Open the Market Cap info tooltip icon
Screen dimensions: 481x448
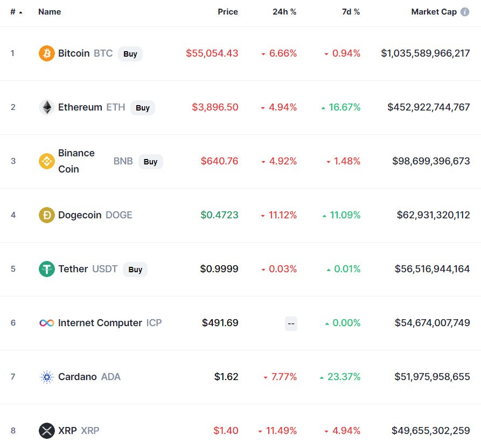(x=465, y=12)
